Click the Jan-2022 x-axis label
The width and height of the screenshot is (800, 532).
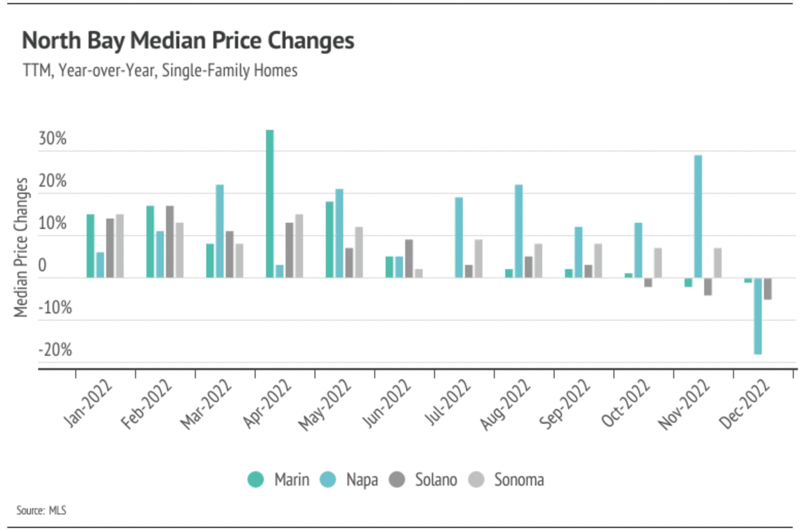coord(88,404)
